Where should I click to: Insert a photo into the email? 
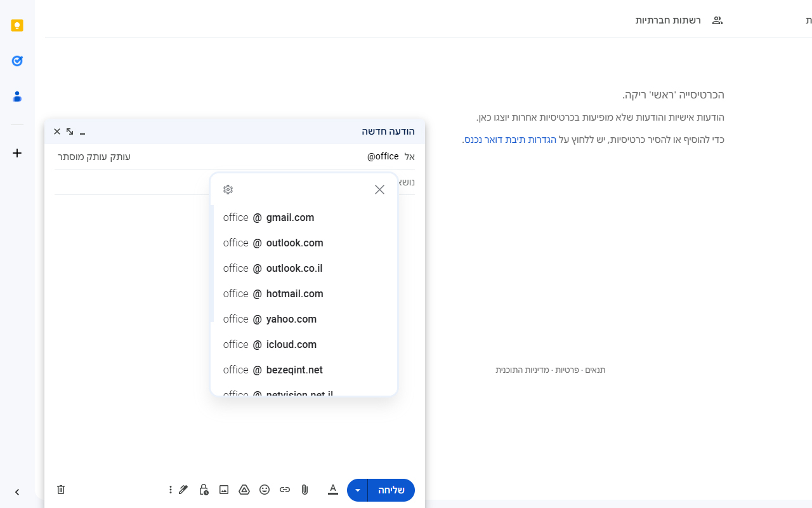click(x=224, y=490)
